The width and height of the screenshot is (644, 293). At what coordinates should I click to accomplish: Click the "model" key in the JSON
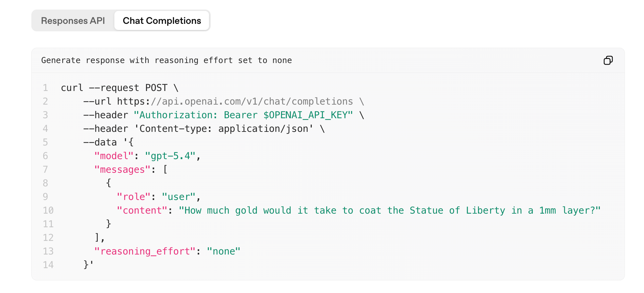click(x=114, y=156)
